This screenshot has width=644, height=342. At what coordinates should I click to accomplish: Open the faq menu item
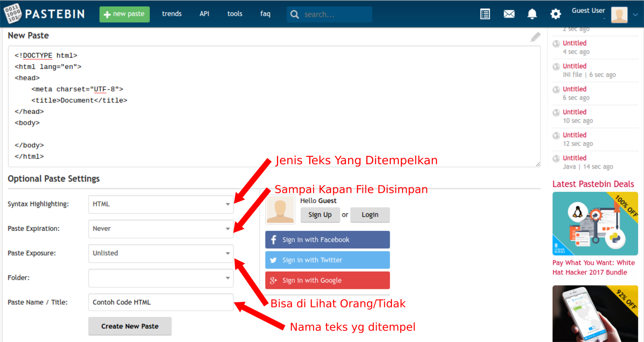point(265,14)
